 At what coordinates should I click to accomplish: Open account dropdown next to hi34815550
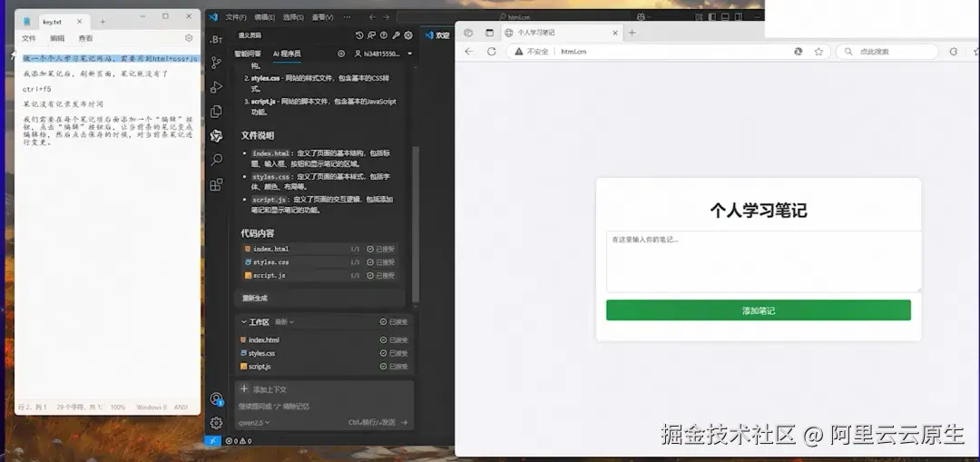click(x=410, y=54)
